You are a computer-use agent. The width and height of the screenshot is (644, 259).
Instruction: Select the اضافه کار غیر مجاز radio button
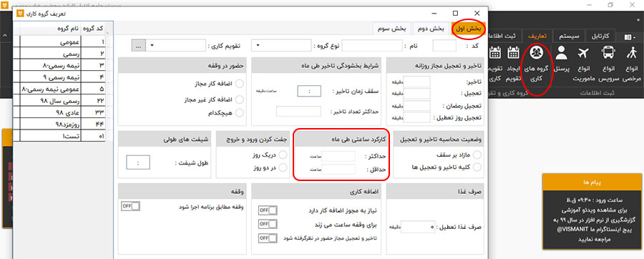point(239,99)
